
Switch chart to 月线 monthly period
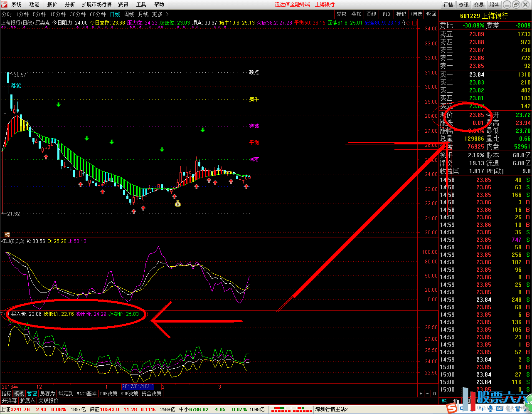143,14
